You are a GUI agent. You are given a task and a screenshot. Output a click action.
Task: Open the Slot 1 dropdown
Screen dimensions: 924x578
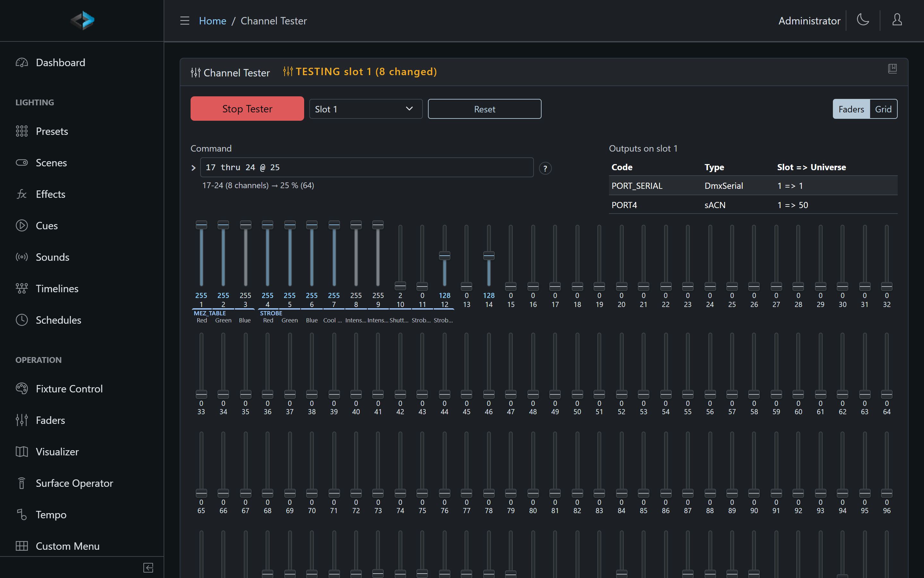click(x=366, y=109)
